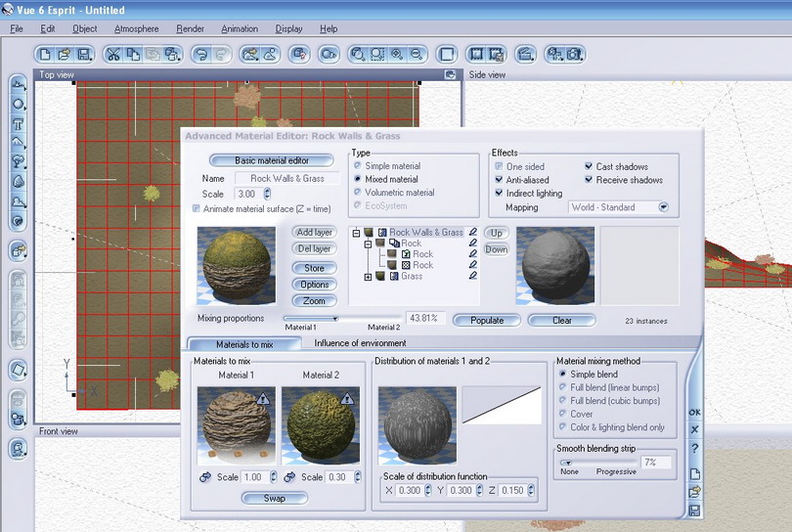Click the square frame toolbar icon
The image size is (792, 532).
coord(447,54)
